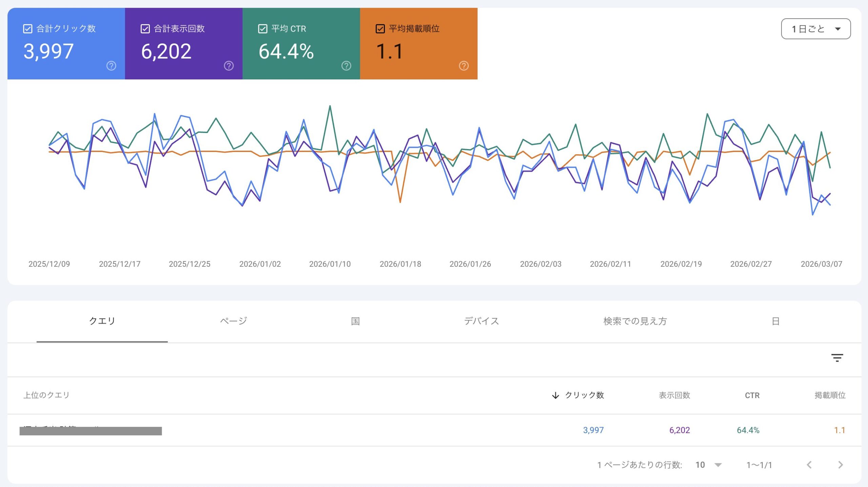The width and height of the screenshot is (868, 487).
Task: Click the sort arrow beside クリック数
Action: (555, 395)
